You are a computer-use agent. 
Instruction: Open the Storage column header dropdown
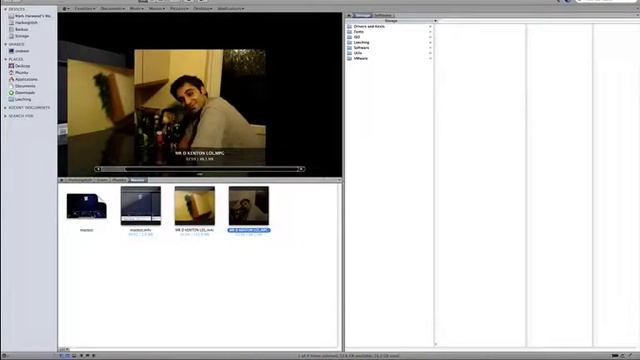pos(435,20)
